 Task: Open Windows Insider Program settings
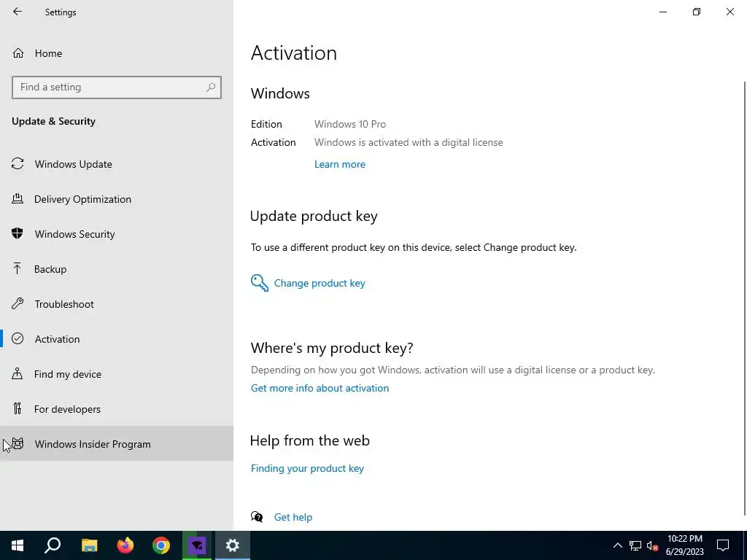[x=117, y=444]
